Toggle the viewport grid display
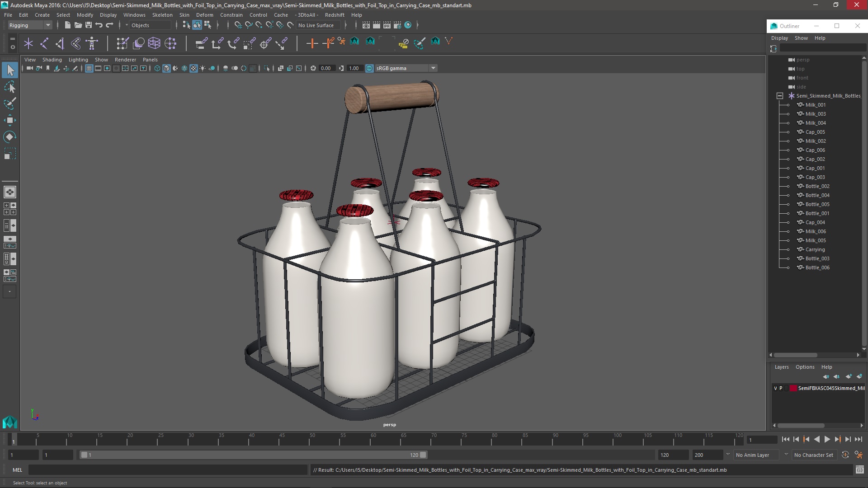The image size is (868, 488). pos(89,68)
